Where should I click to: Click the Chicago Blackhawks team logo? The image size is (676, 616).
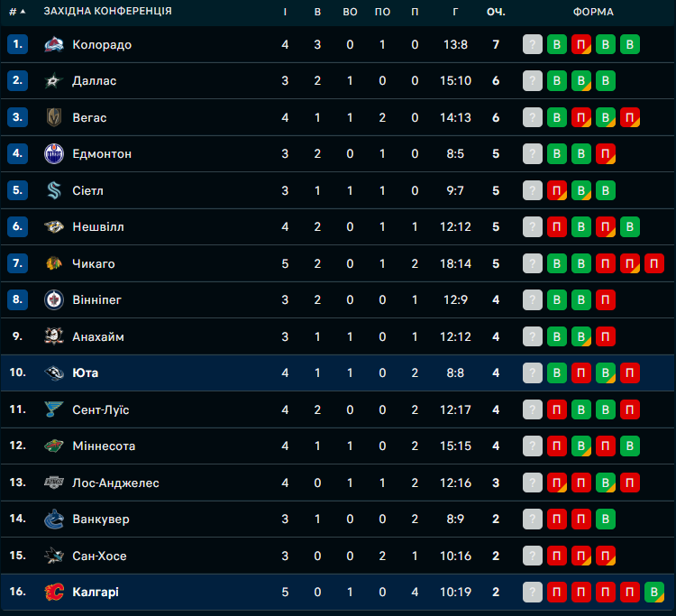[54, 263]
